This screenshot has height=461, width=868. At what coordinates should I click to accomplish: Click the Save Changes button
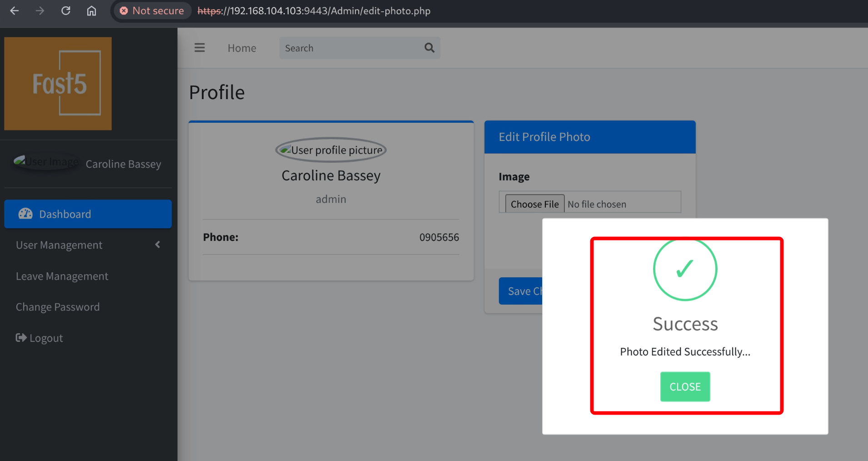pos(521,291)
